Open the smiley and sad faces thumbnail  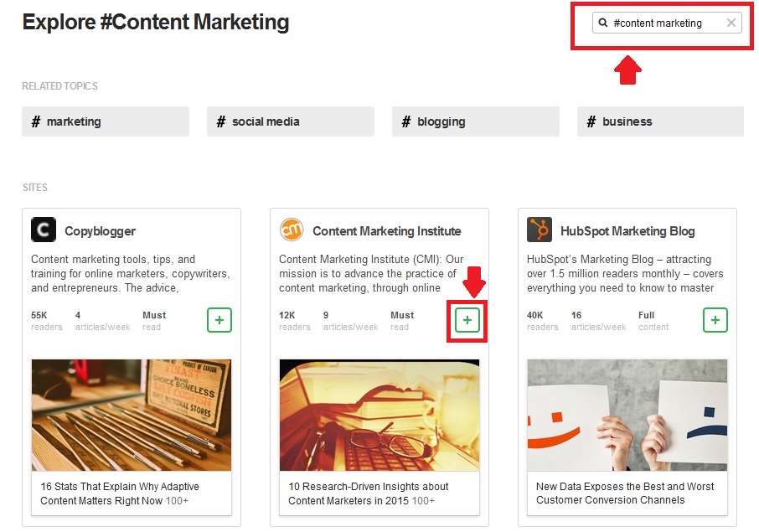point(627,415)
